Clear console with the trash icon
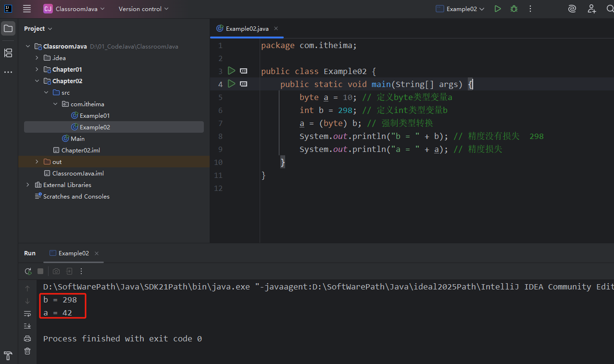The height and width of the screenshot is (364, 614). click(x=27, y=351)
